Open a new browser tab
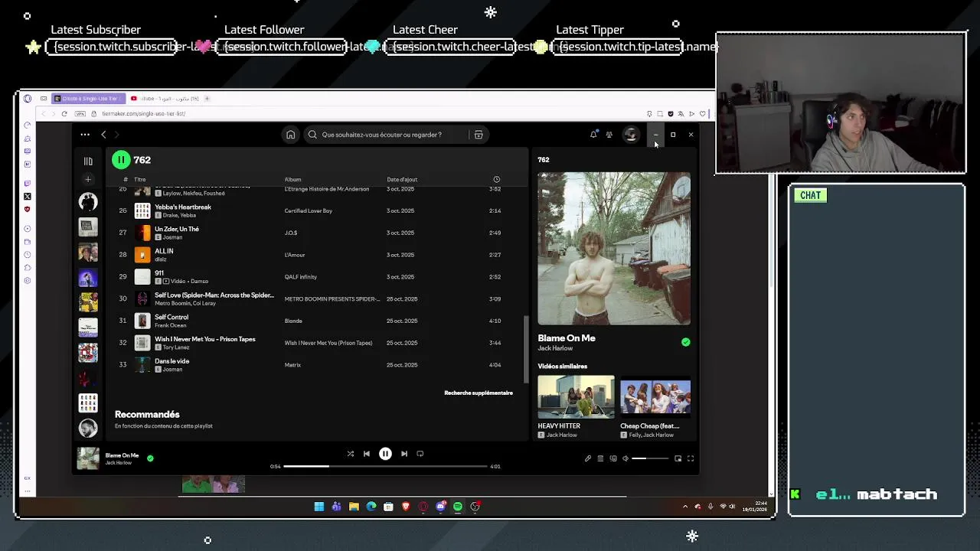980x551 pixels. [207, 99]
